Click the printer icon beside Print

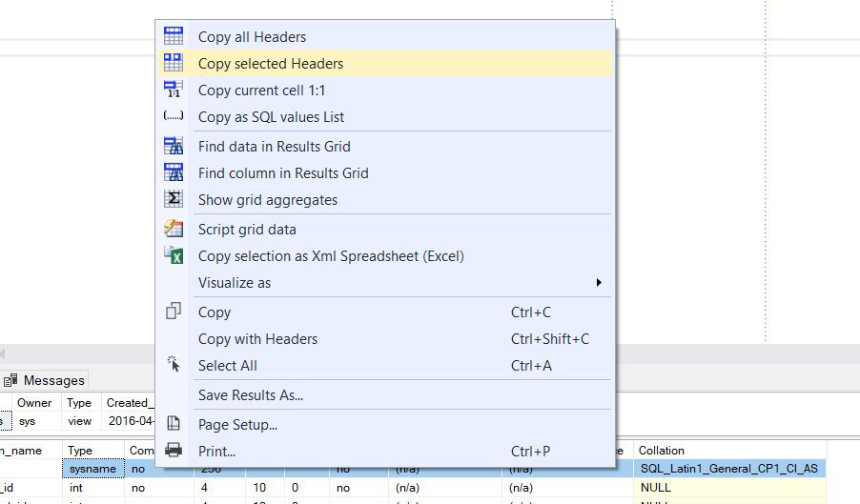tap(174, 452)
